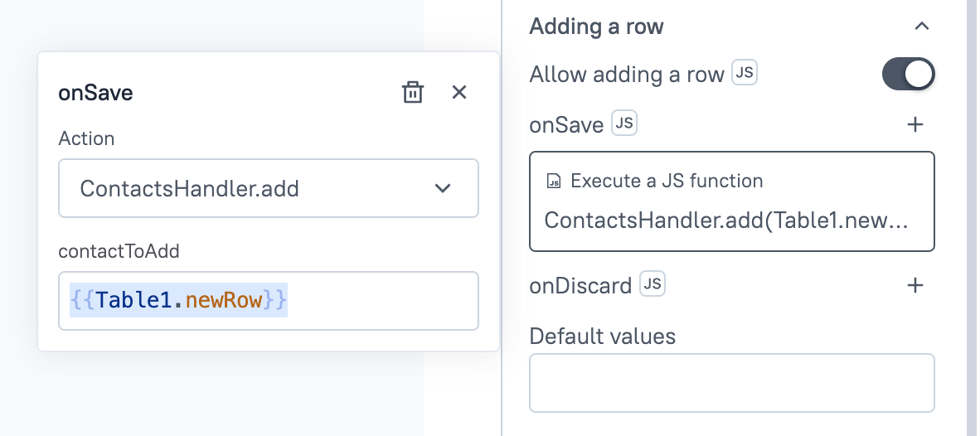The width and height of the screenshot is (980, 436).
Task: Toggle JS mode for Allow adding a row
Action: pyautogui.click(x=745, y=73)
